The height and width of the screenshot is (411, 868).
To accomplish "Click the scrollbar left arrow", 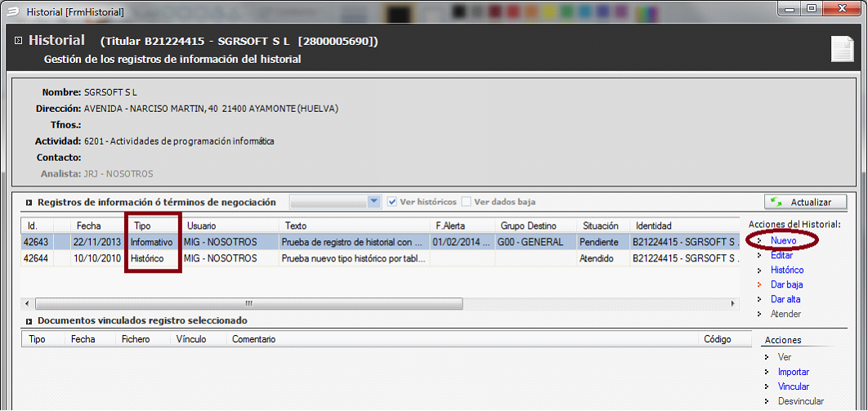I will 27,304.
